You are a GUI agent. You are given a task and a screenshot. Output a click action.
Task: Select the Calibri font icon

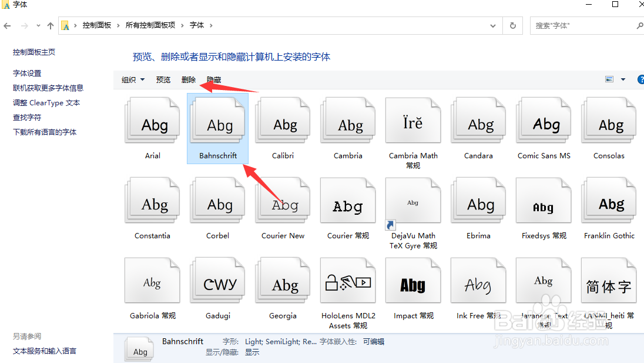(283, 120)
